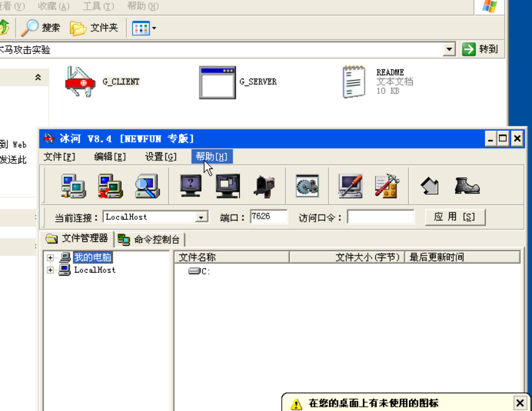Click the view screen question mark monitor icon
532x411 pixels.
(x=191, y=186)
